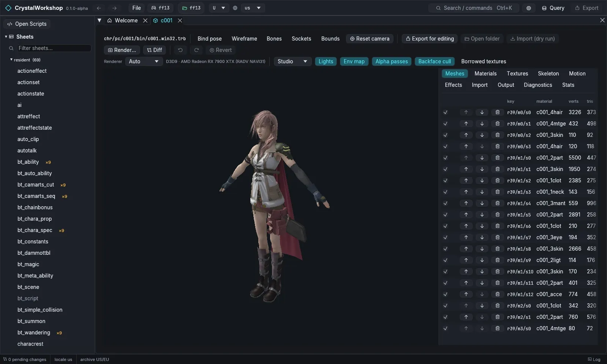
Task: Click the Search / commands box
Action: tap(474, 8)
